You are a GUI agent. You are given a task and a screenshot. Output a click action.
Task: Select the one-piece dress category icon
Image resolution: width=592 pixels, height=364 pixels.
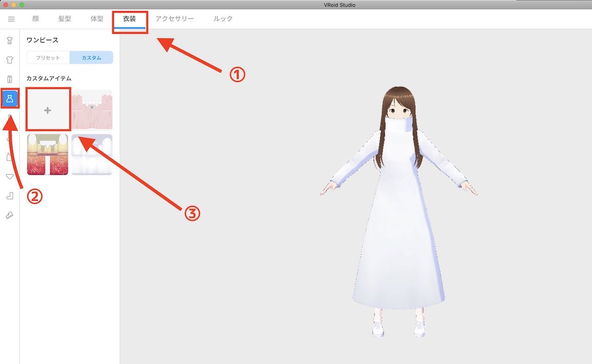[x=9, y=99]
